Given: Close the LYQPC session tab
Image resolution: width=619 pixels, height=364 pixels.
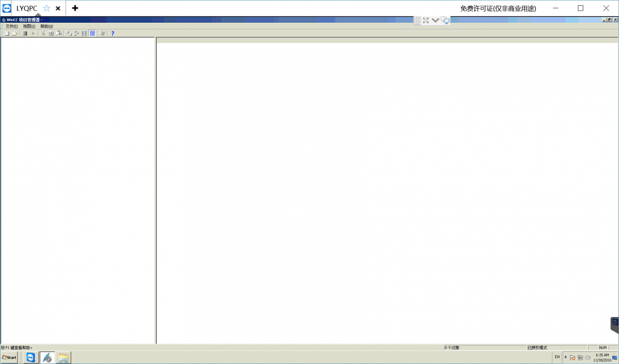Looking at the screenshot, I should click(x=58, y=8).
